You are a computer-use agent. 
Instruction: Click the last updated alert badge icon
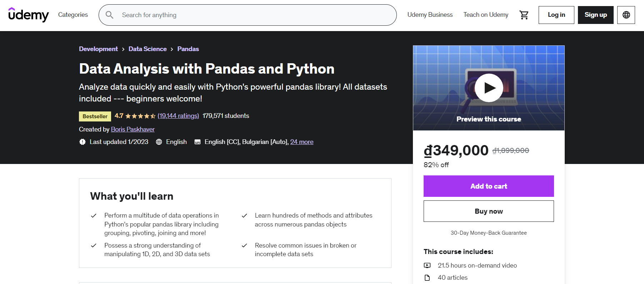(x=83, y=142)
